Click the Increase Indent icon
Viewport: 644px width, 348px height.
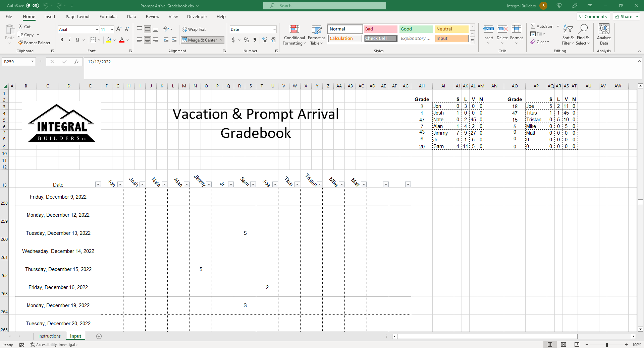tap(174, 40)
